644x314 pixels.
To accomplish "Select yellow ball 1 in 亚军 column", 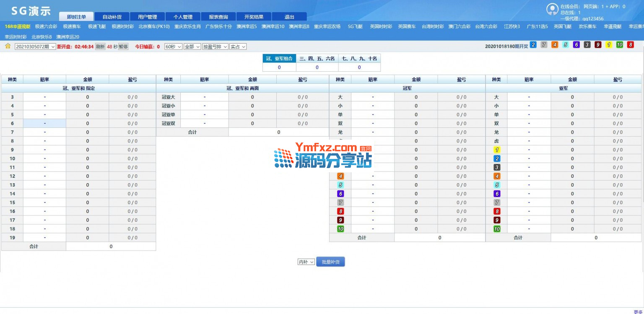I will click(x=496, y=150).
